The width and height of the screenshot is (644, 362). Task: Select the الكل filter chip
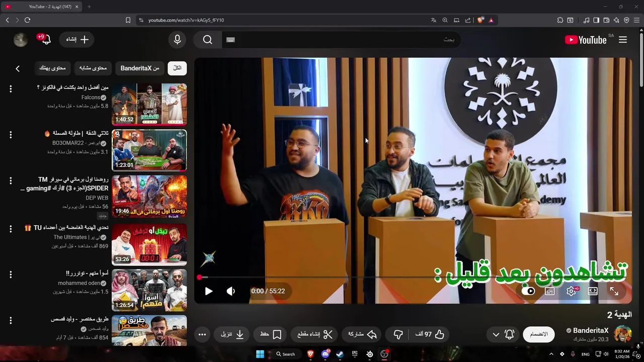click(x=177, y=68)
